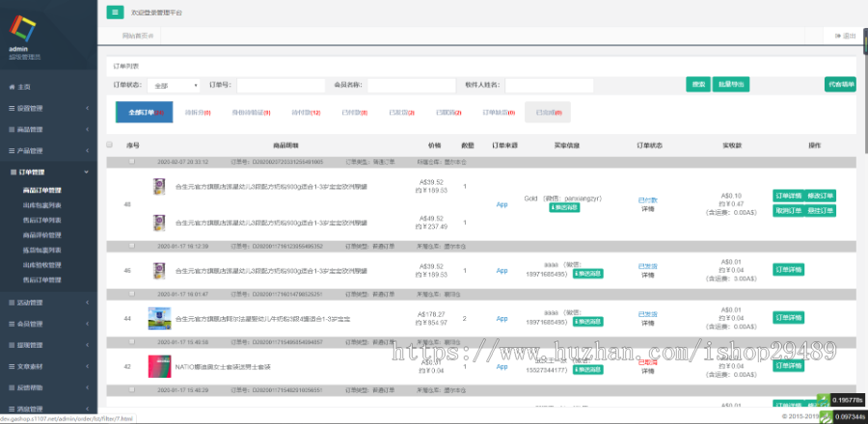868x424 pixels.
Task: Switch to the 已发货 tab
Action: 402,112
